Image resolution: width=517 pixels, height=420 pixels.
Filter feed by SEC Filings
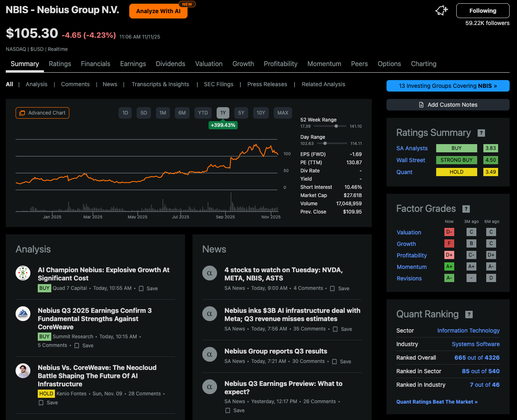219,85
